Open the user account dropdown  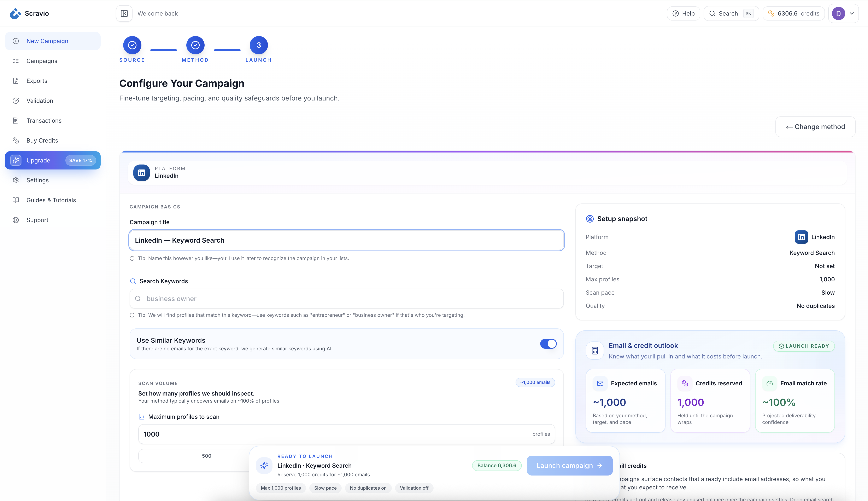point(844,13)
